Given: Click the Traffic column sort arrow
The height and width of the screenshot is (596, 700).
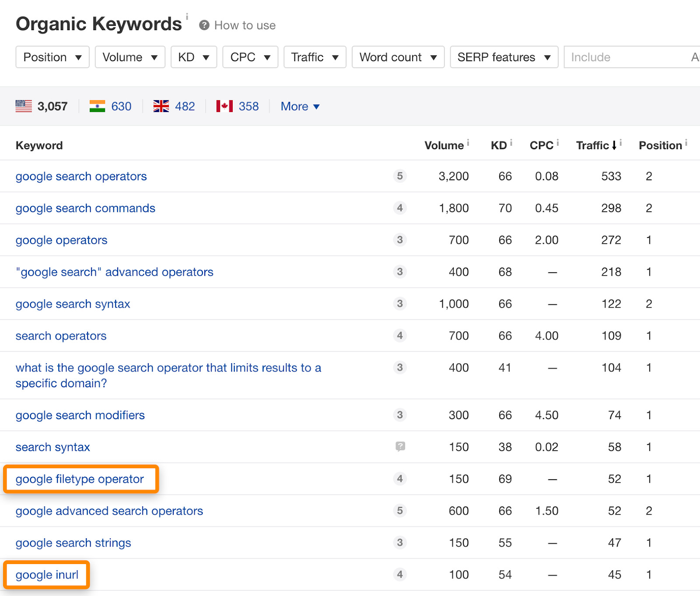Looking at the screenshot, I should [x=614, y=145].
